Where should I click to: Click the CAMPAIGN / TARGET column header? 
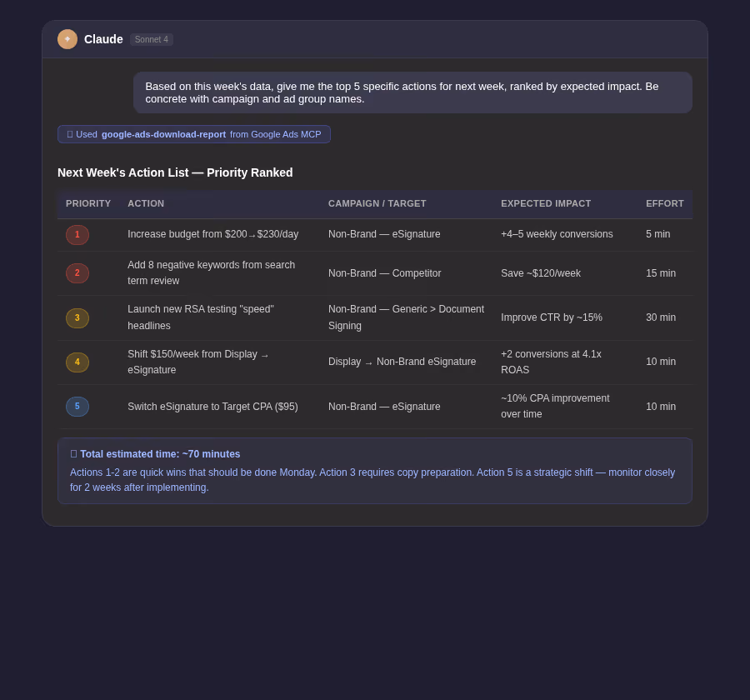pyautogui.click(x=377, y=203)
